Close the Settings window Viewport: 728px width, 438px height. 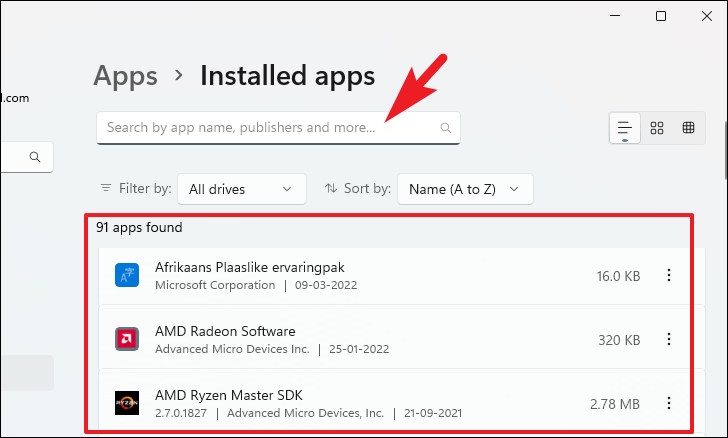click(x=707, y=16)
